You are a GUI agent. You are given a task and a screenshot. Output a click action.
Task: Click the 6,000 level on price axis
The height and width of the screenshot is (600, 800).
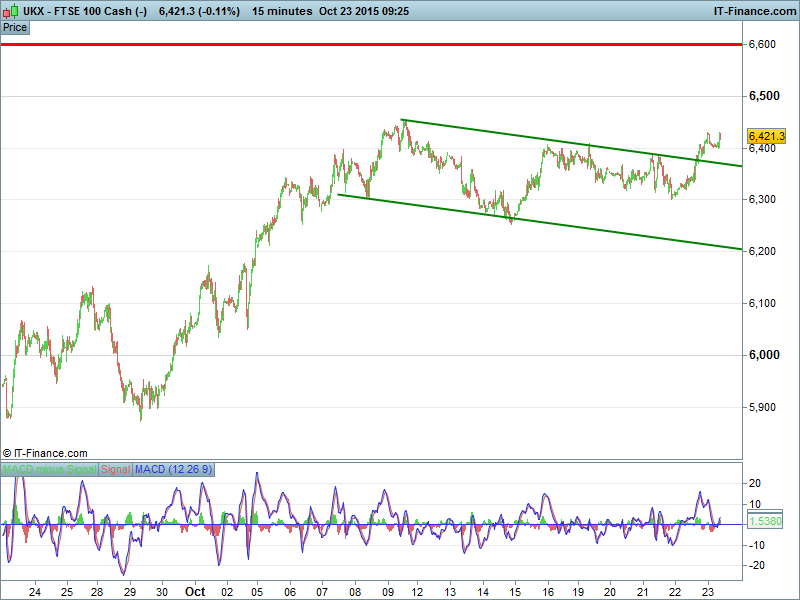(x=764, y=355)
